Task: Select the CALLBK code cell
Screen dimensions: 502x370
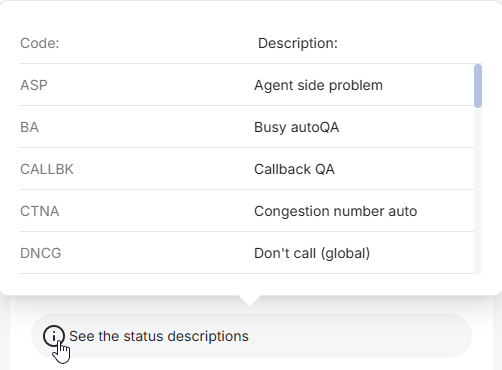Action: [x=47, y=169]
